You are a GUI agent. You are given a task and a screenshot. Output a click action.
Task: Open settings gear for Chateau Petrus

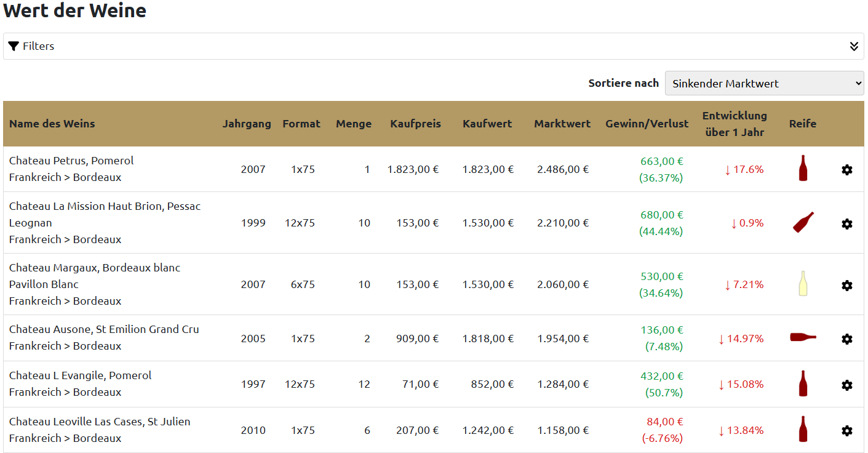point(847,170)
